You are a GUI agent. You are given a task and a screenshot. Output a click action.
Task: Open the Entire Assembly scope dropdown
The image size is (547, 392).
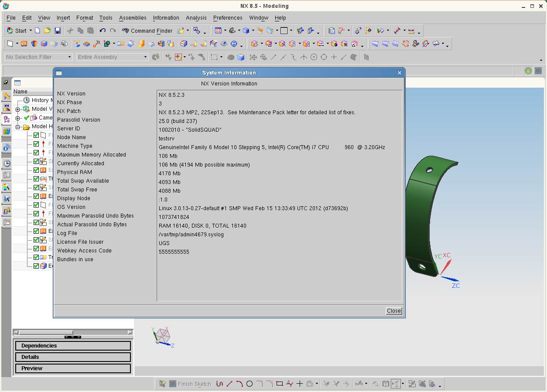(113, 57)
